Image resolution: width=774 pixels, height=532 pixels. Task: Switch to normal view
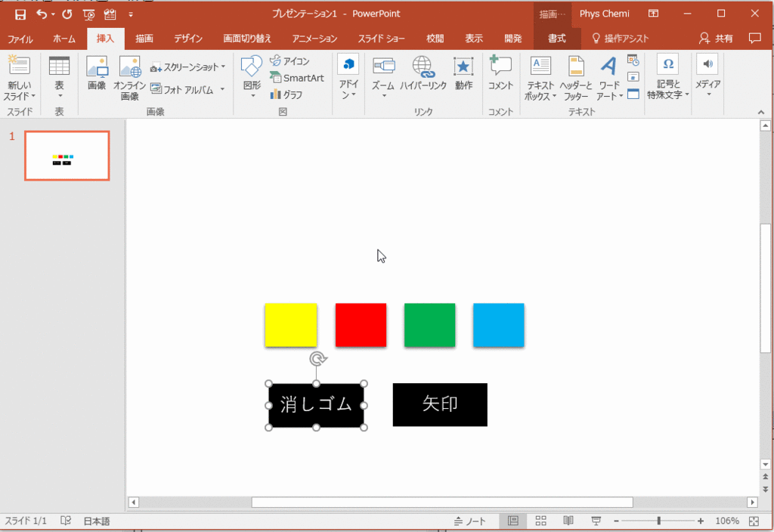513,521
